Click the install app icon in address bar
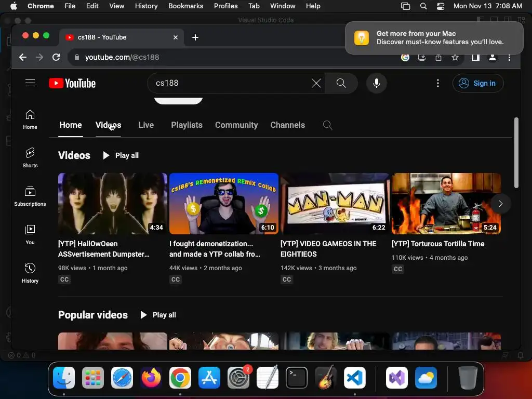 pyautogui.click(x=422, y=57)
